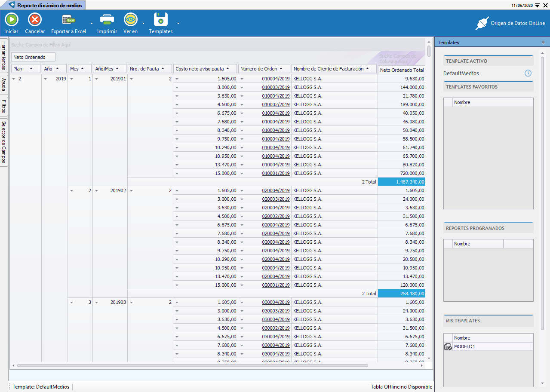This screenshot has width=550, height=392.
Task: Open the Herramientas side tab
Action: (x=4, y=55)
